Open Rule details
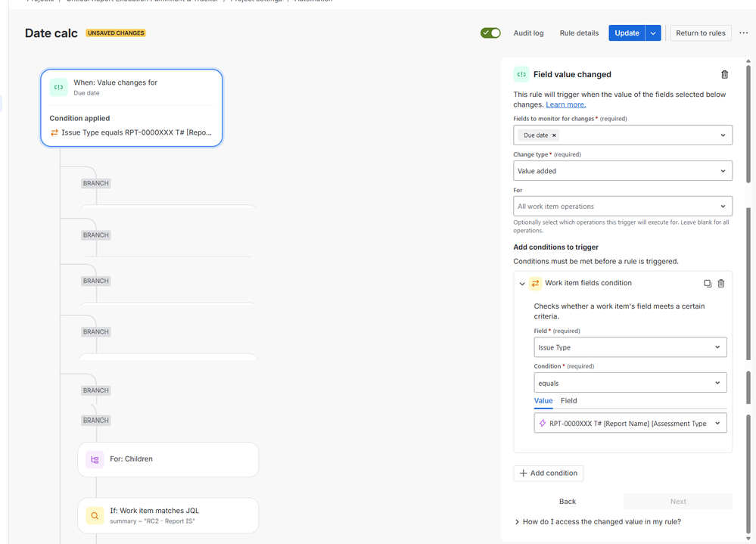This screenshot has width=756, height=544. click(x=579, y=33)
